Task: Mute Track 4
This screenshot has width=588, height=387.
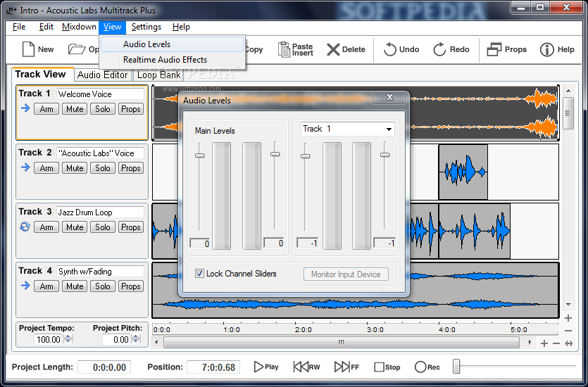Action: tap(75, 286)
